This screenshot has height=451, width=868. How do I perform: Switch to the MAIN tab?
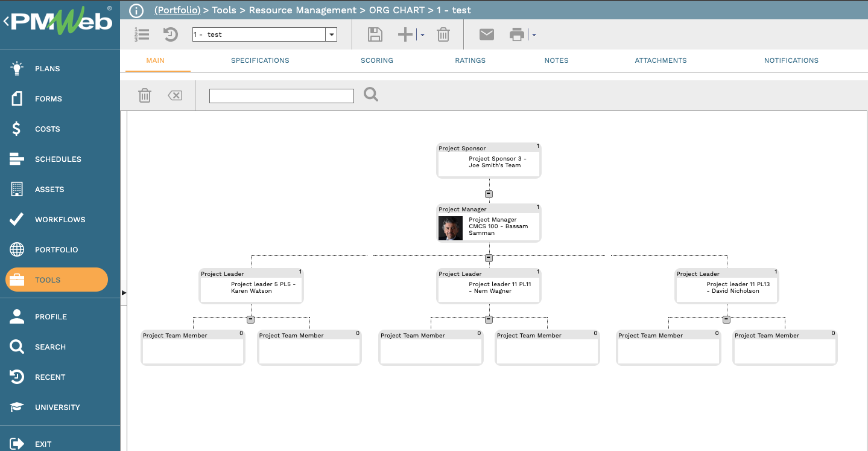tap(155, 60)
